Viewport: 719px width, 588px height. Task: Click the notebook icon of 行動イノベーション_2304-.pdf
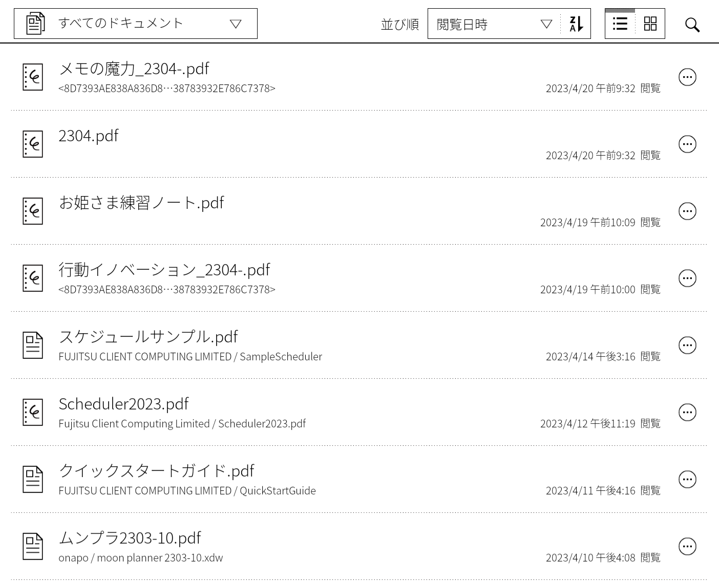coord(33,278)
